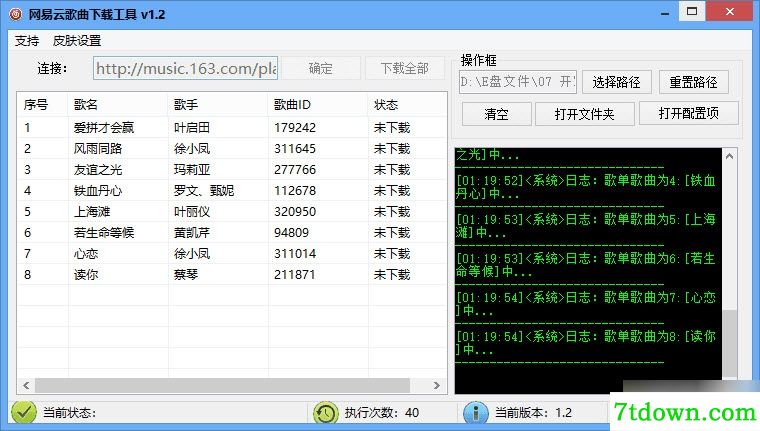Viewport: 760px width, 431px height.
Task: Click the 重置路径 button
Action: click(694, 82)
